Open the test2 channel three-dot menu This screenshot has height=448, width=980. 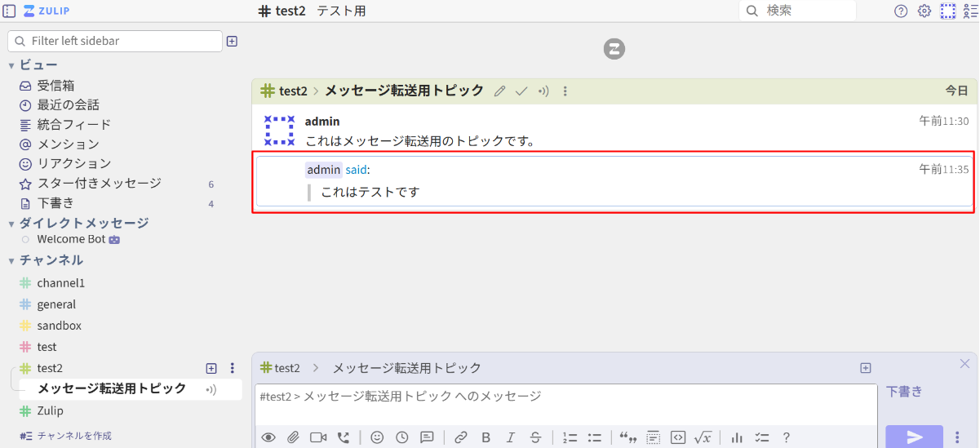click(232, 368)
